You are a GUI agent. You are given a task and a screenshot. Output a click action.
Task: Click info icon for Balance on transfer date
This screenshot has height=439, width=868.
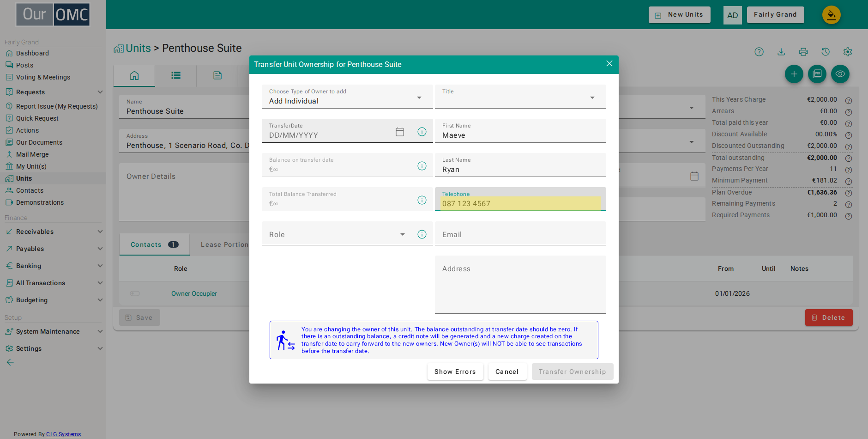click(422, 166)
